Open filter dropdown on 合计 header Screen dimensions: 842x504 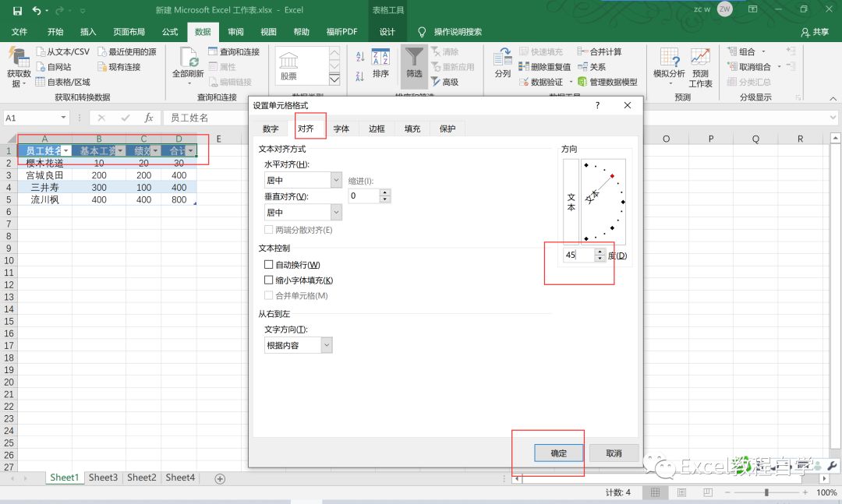click(191, 151)
